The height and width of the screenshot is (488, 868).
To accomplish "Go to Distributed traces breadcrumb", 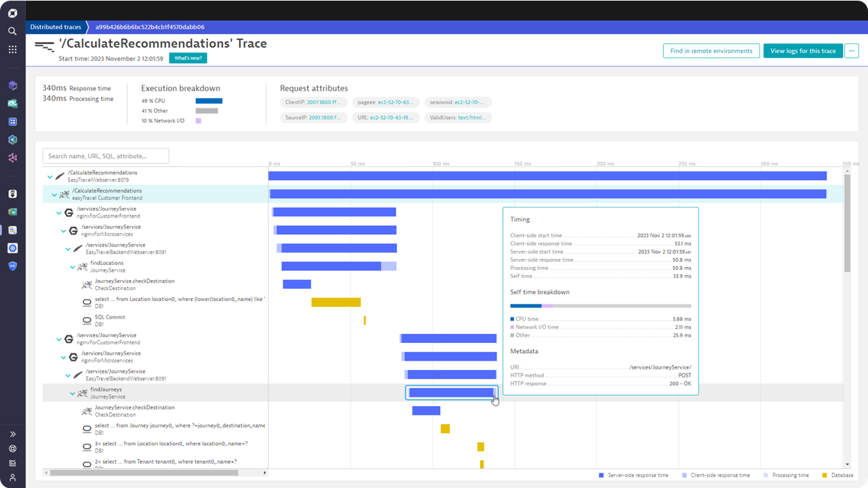I will pyautogui.click(x=56, y=27).
